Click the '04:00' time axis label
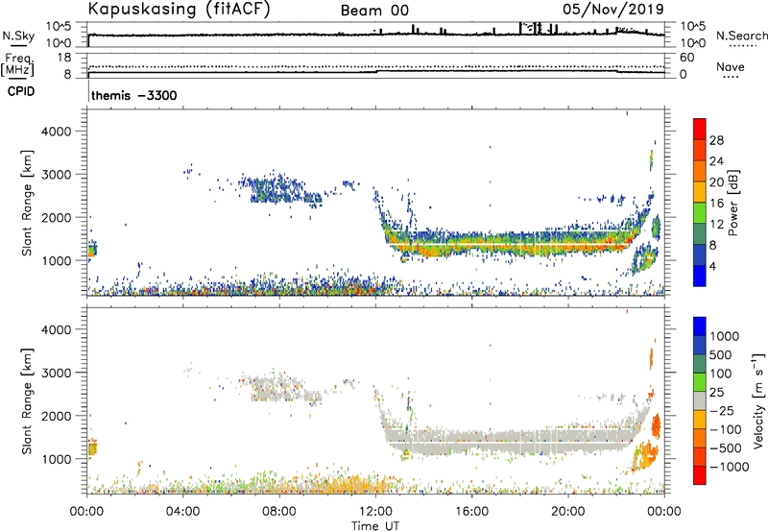 tap(183, 512)
